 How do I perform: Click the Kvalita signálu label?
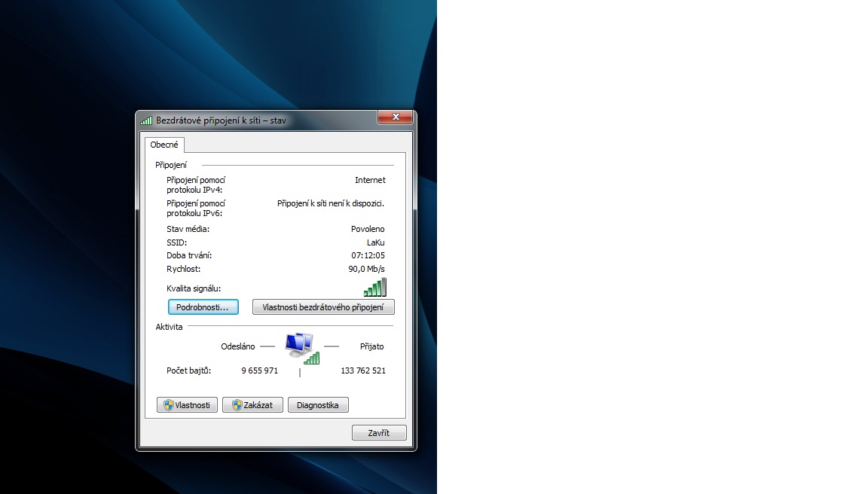tap(194, 288)
